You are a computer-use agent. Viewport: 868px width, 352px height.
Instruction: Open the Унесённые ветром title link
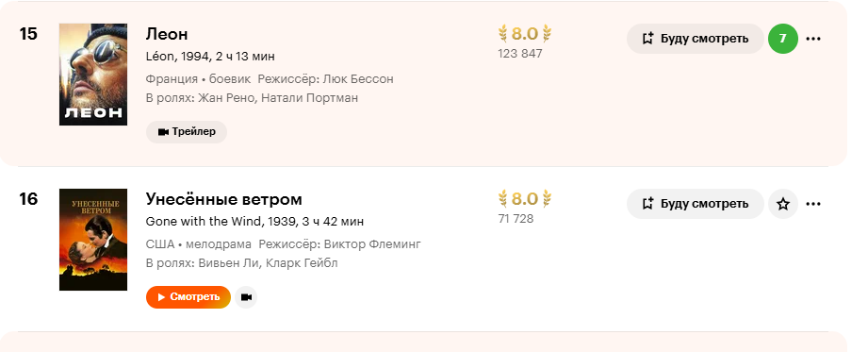(223, 199)
